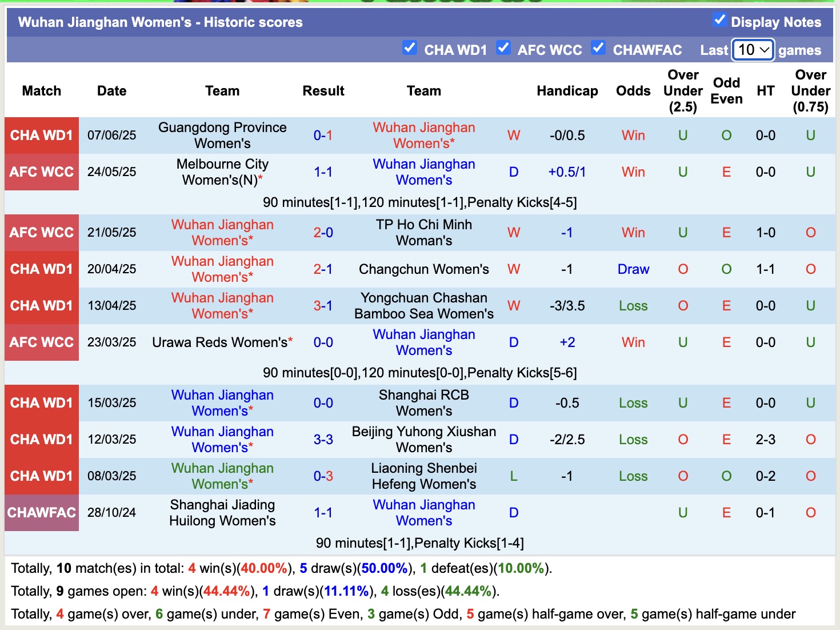Click the 0-1 result on 07/06/25

[323, 135]
